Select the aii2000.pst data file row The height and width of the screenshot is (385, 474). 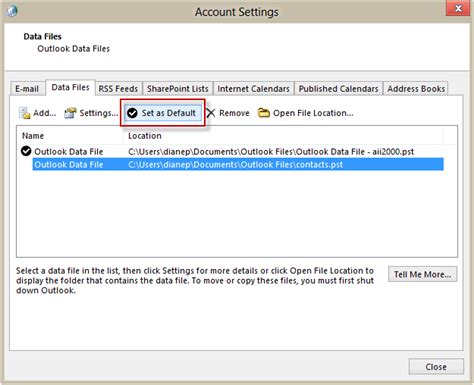click(232, 152)
